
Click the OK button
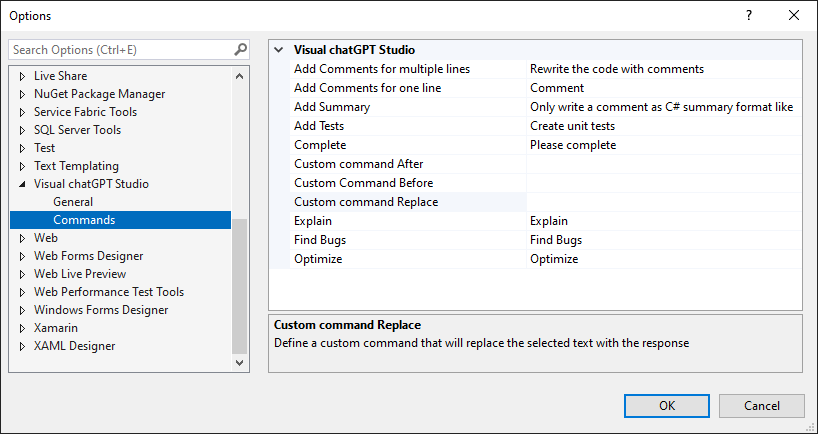pyautogui.click(x=666, y=405)
